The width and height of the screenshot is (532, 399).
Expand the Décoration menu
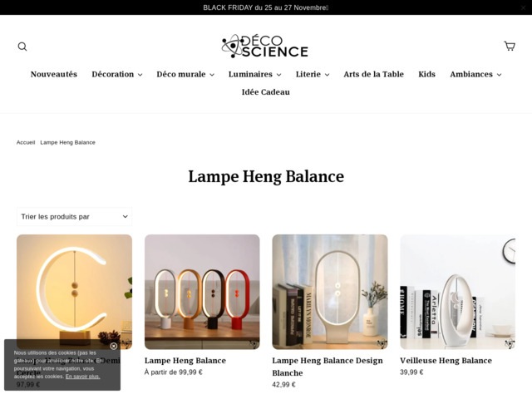tap(116, 74)
